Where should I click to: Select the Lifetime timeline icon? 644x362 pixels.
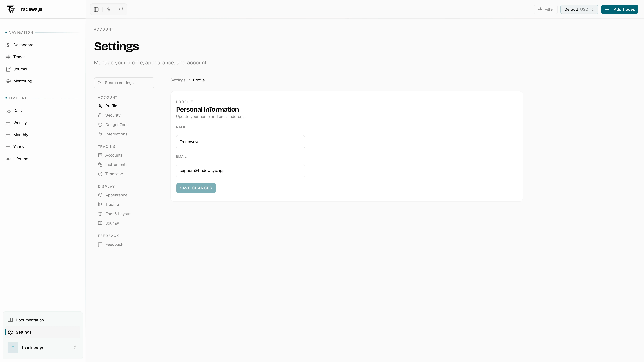tap(8, 159)
